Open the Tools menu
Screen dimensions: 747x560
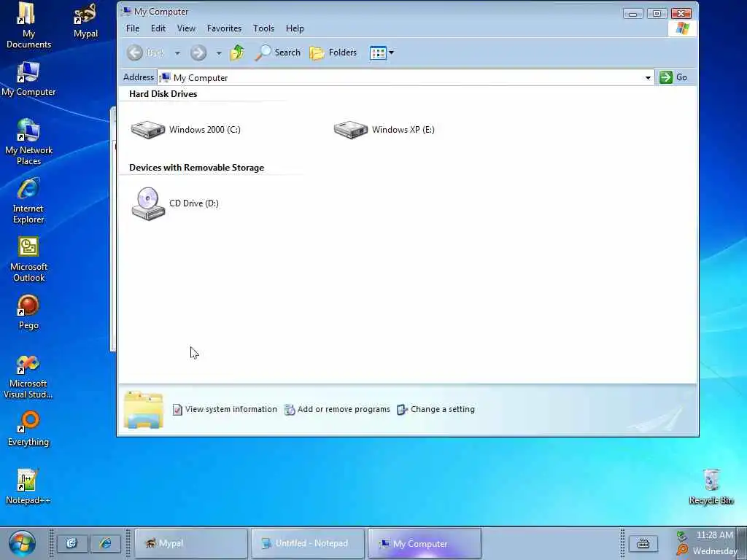[263, 28]
